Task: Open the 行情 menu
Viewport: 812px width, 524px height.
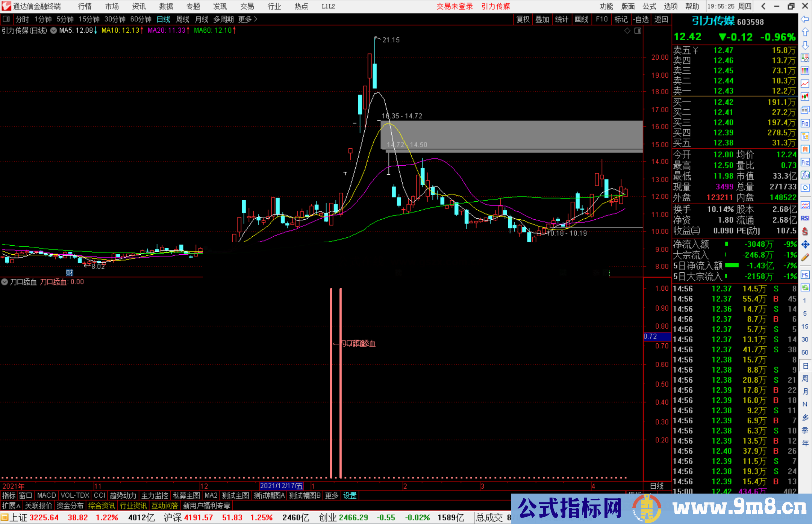Action: pyautogui.click(x=85, y=6)
